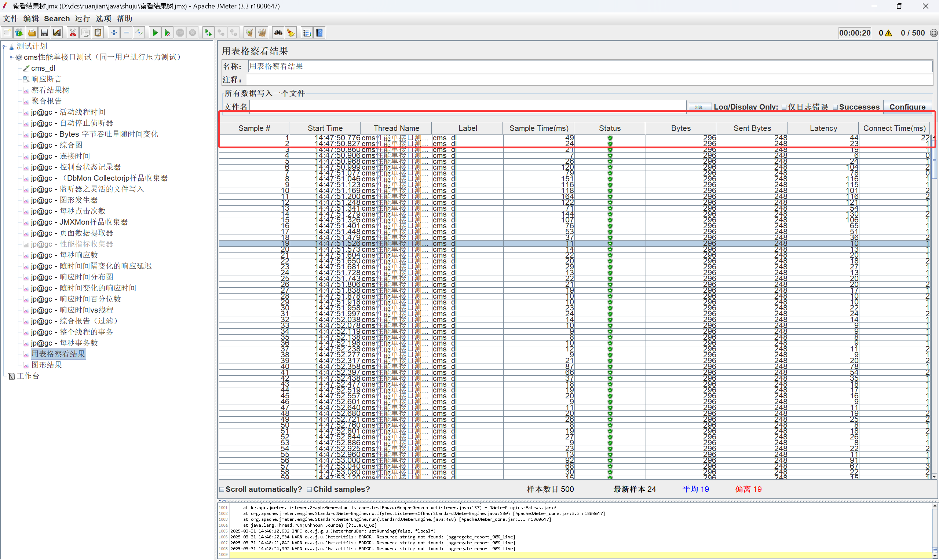Click the Cut scissors toolbar icon
Viewport: 939px width, 560px height.
tap(73, 33)
